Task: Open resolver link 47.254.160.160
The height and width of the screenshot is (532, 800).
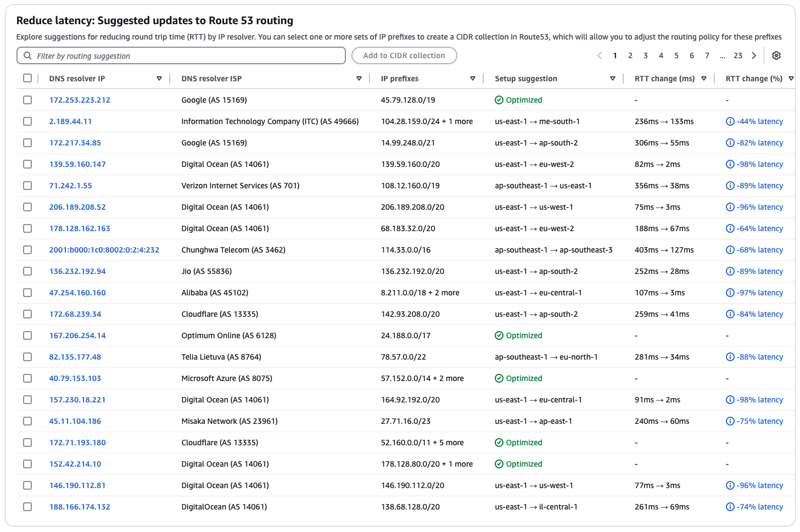Action: tap(77, 293)
